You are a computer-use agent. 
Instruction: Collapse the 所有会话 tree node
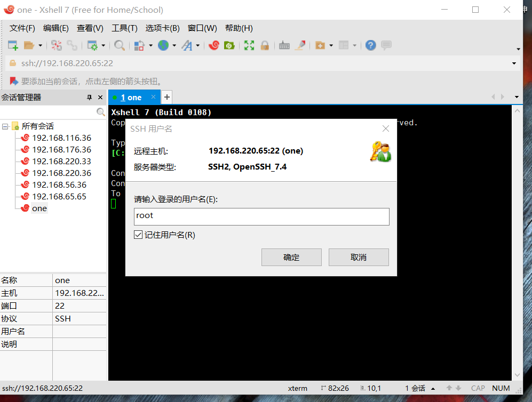[5, 126]
